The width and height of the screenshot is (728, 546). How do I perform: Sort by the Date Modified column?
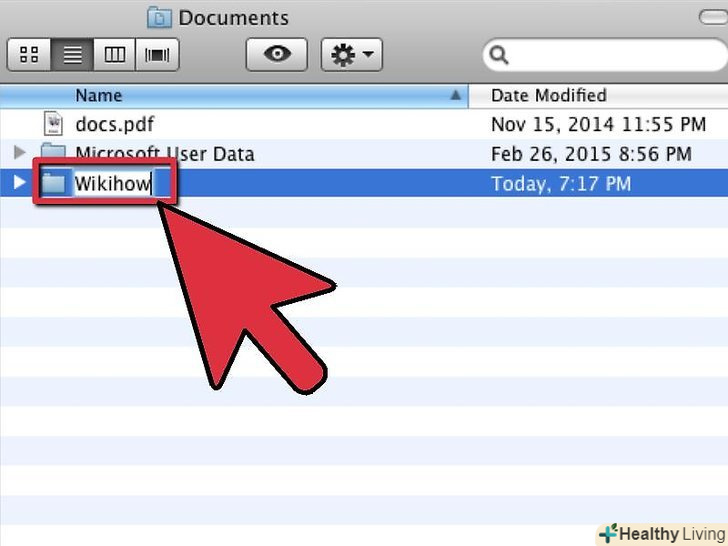point(598,96)
